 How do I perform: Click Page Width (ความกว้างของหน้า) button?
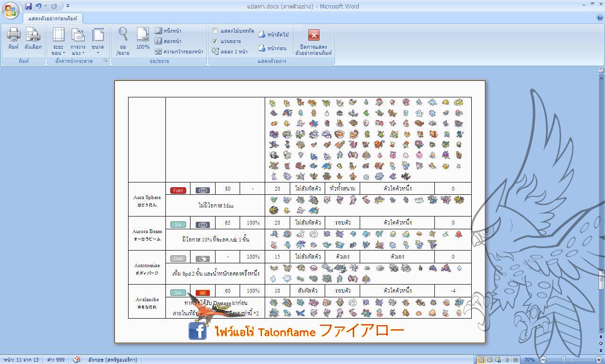(x=179, y=52)
